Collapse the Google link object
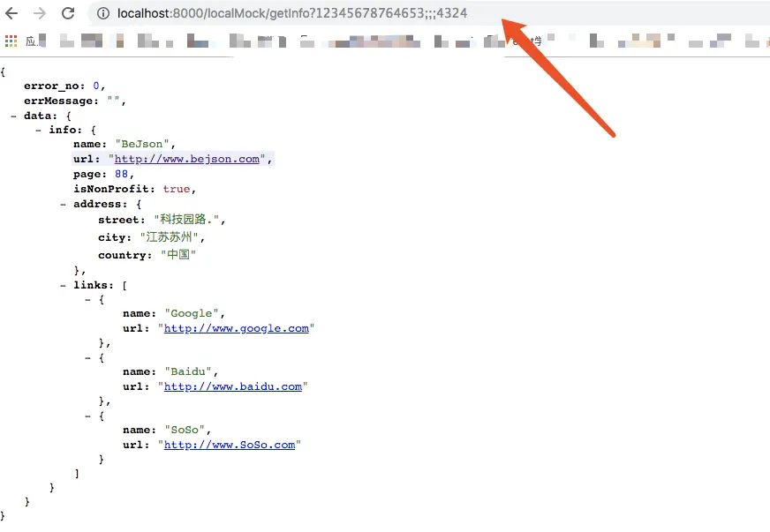 [x=87, y=300]
